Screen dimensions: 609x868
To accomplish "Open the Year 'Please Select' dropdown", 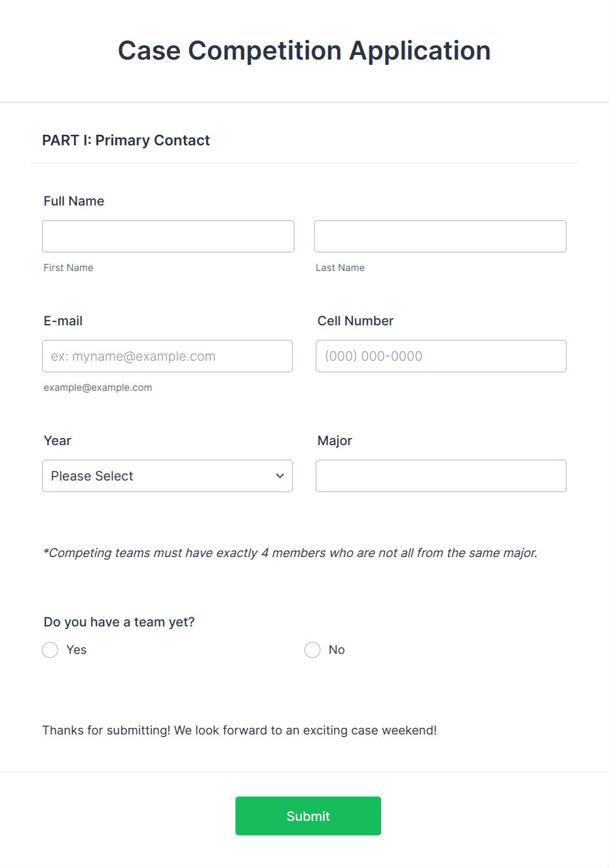I will (x=168, y=476).
